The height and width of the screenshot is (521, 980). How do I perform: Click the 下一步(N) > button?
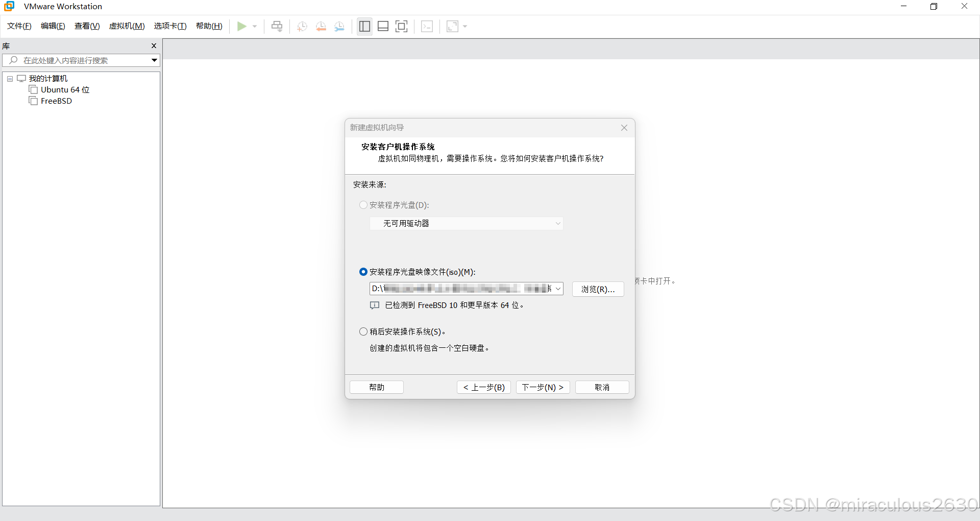pos(543,387)
